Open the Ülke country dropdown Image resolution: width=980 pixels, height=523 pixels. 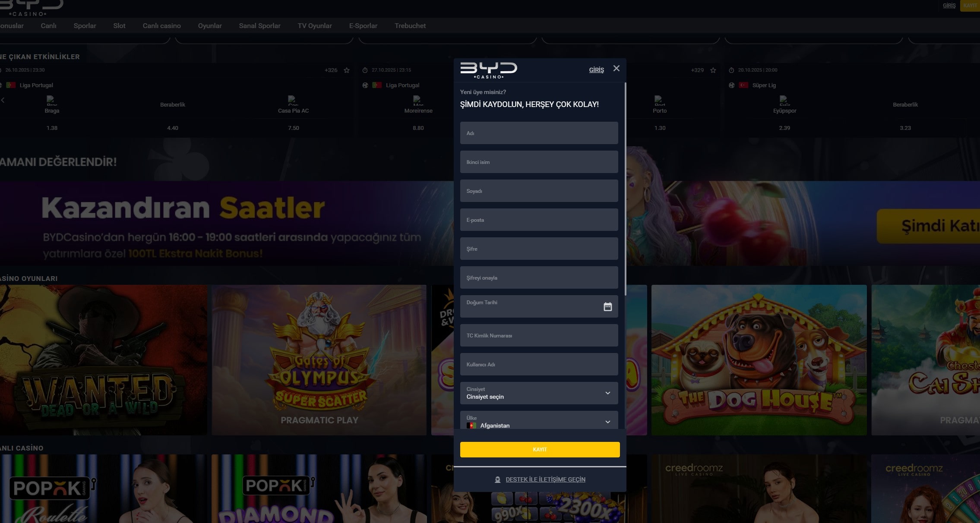[x=539, y=420]
